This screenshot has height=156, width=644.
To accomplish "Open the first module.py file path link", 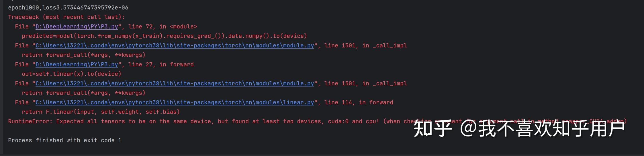I will (175, 46).
